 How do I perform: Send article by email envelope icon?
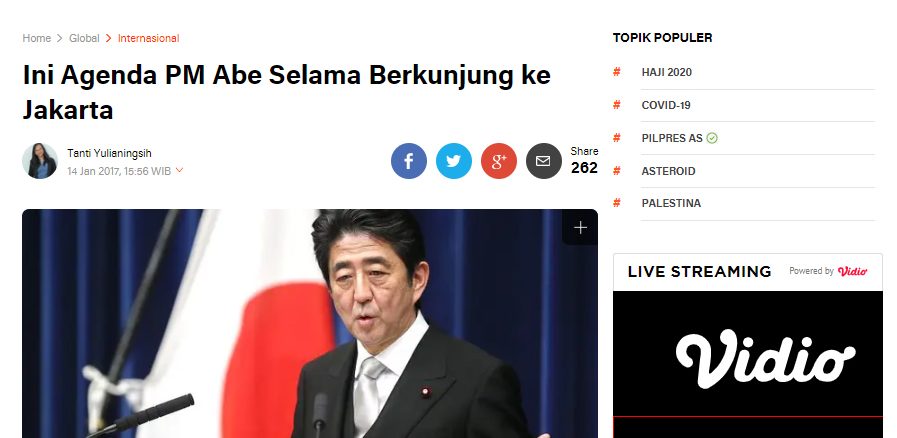(543, 161)
